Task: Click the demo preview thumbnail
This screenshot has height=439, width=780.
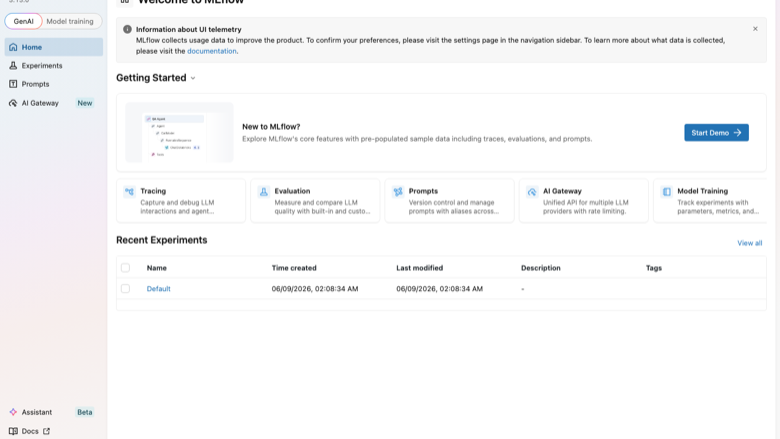Action: pos(180,132)
